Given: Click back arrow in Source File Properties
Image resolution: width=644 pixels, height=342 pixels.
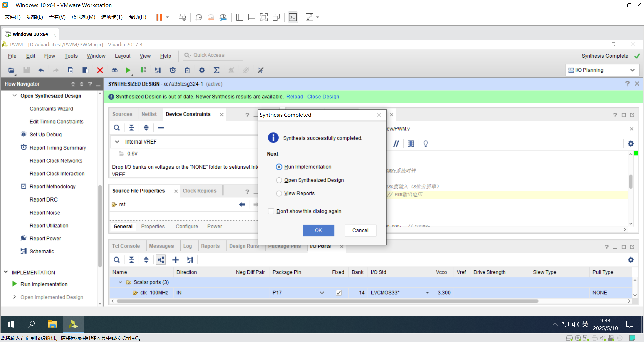Looking at the screenshot, I should pyautogui.click(x=242, y=205).
